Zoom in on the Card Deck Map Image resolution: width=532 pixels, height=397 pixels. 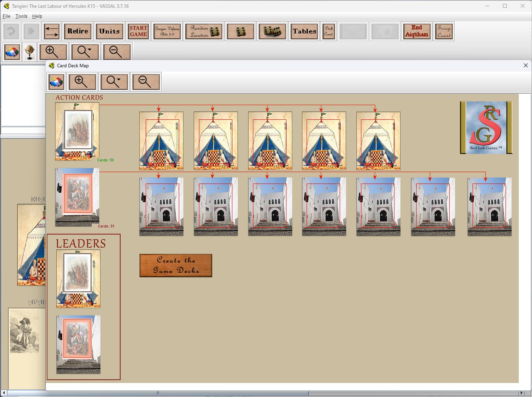pos(82,82)
